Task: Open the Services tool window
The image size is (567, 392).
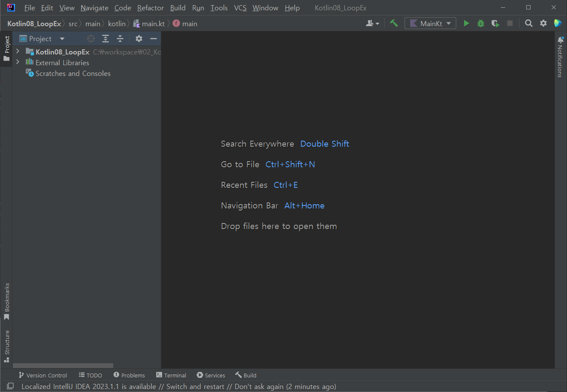Action: click(x=211, y=375)
